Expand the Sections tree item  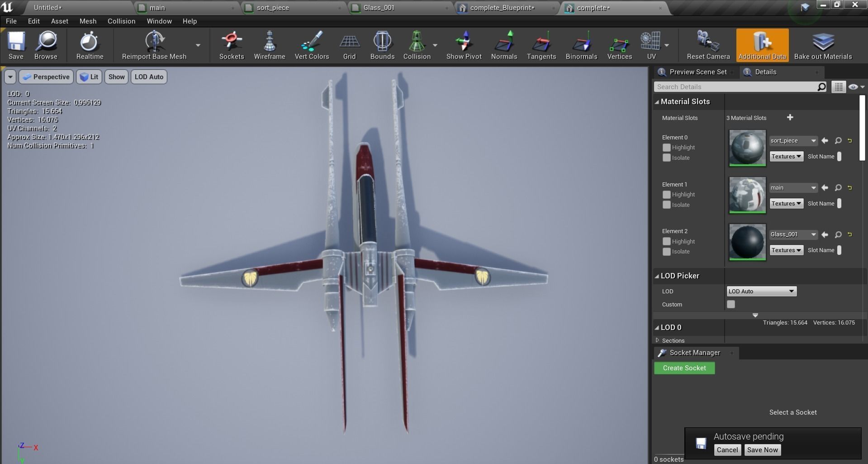pos(657,340)
